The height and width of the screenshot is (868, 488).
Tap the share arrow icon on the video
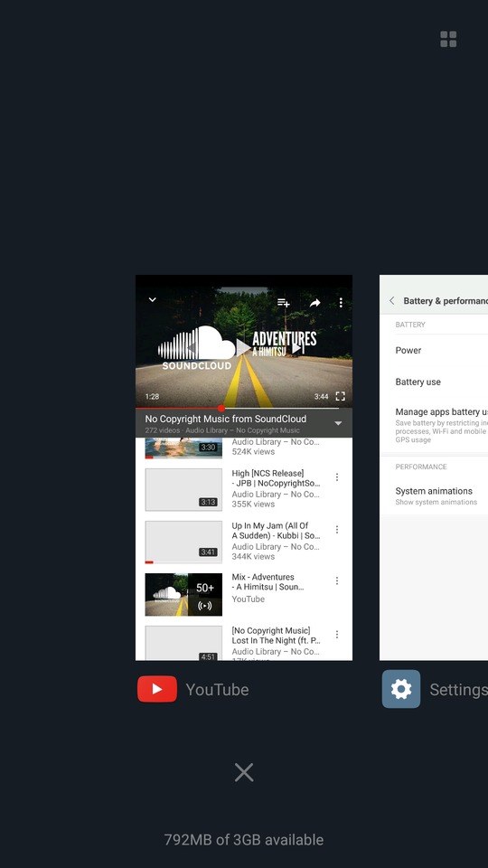(314, 303)
